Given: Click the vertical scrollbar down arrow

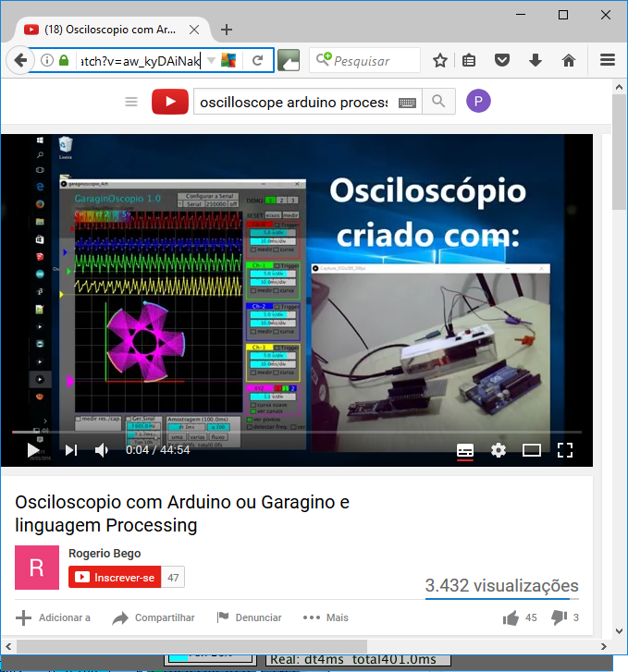Looking at the screenshot, I should 619,630.
